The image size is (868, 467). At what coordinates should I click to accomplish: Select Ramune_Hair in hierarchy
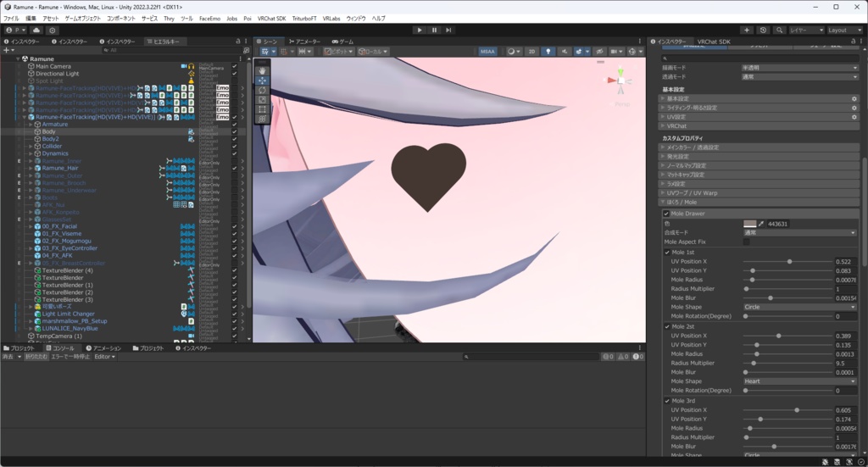pos(60,168)
